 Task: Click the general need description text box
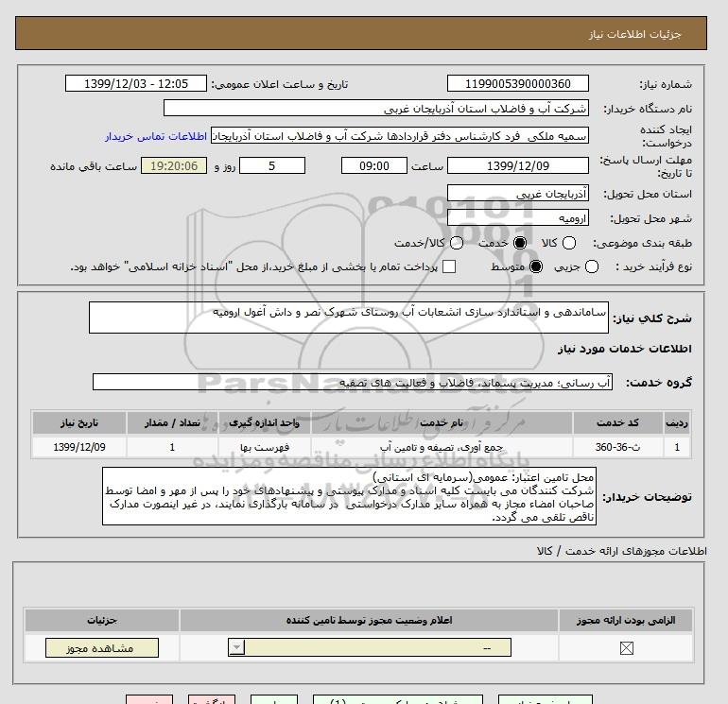tap(349, 318)
